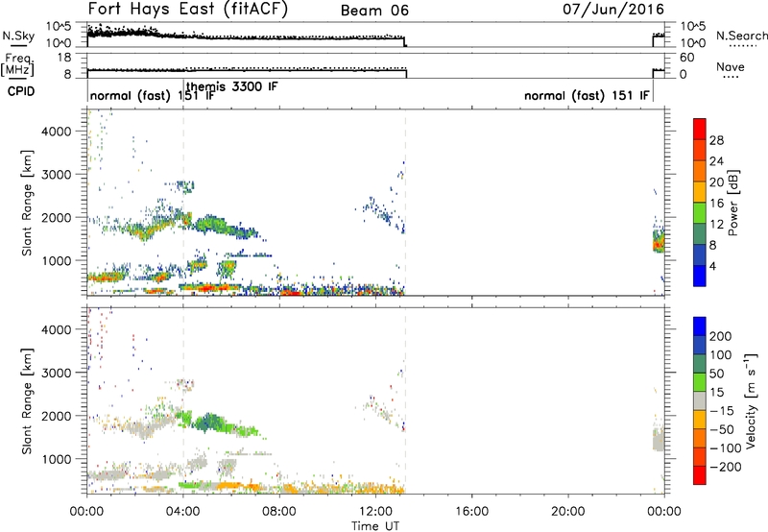
Task: Pick the bright blue top segment of the Velocity colorbar
Action: coord(700,326)
